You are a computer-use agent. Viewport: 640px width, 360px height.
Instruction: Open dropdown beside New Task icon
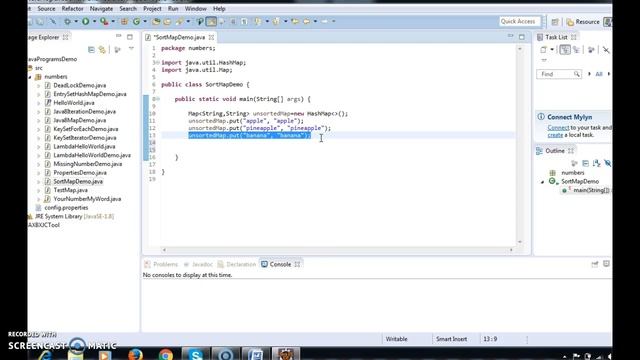pyautogui.click(x=552, y=49)
